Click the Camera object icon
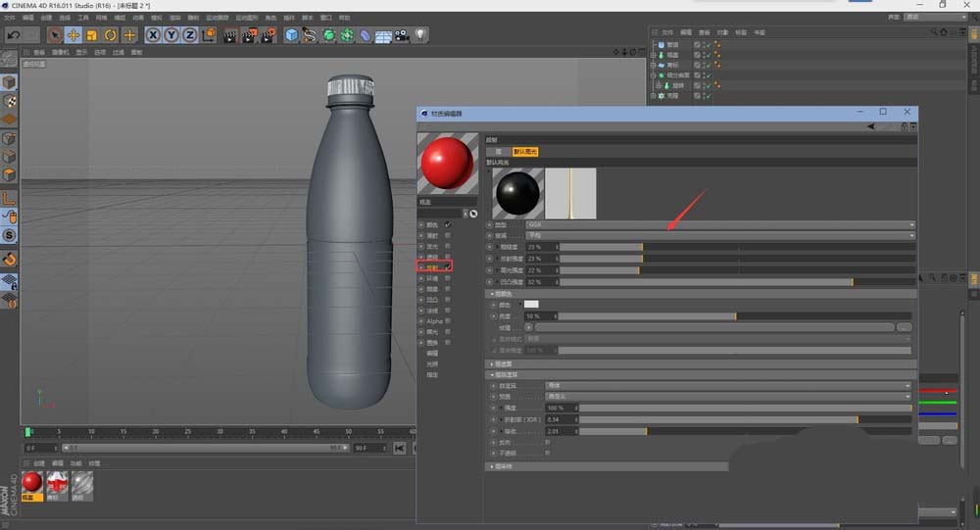This screenshot has height=530, width=980. [x=401, y=35]
